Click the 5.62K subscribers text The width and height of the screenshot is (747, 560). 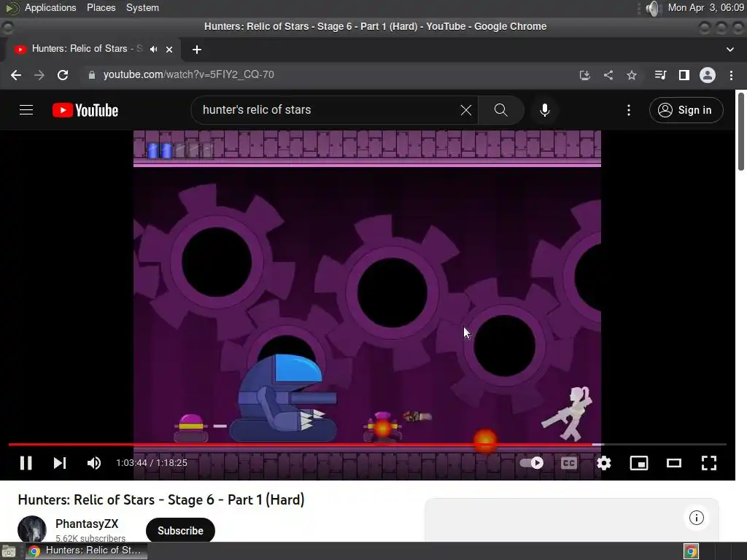coord(90,538)
